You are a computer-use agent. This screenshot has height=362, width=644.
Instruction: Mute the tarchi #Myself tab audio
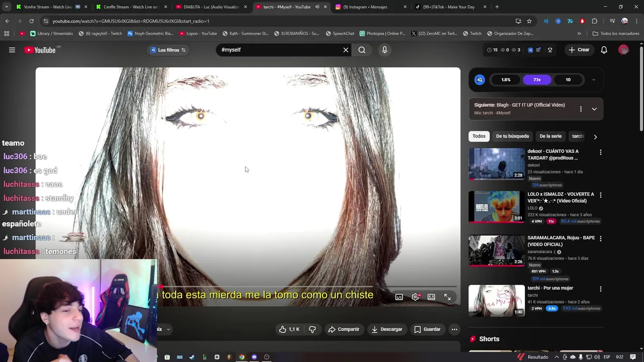(317, 7)
